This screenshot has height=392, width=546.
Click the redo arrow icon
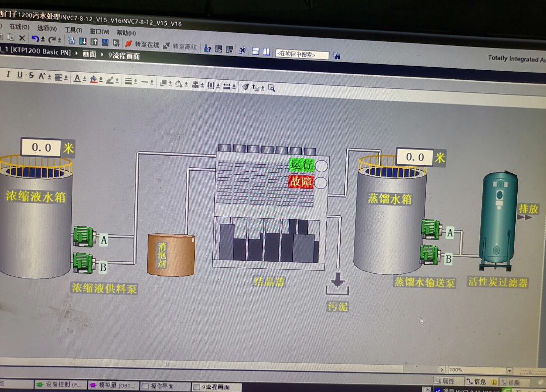[52, 39]
